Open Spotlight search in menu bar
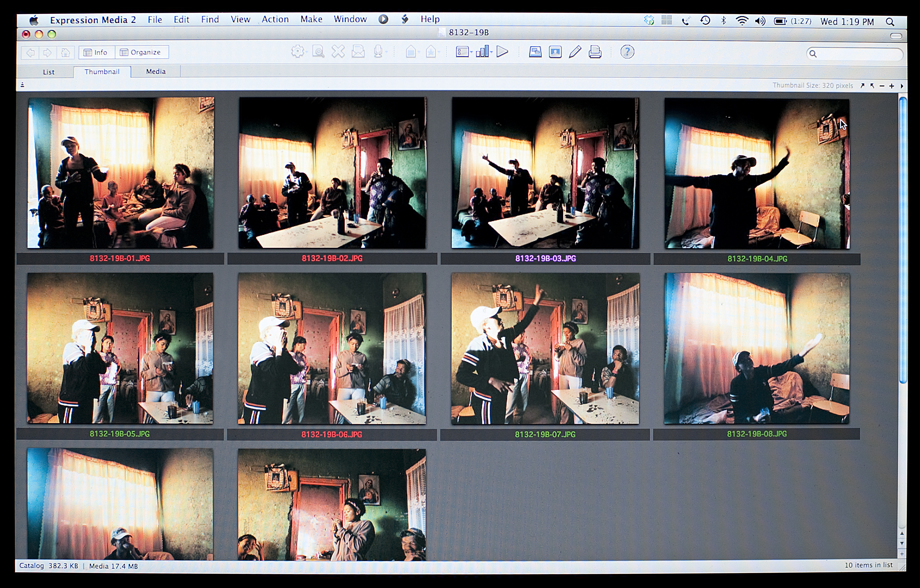The width and height of the screenshot is (920, 588). click(890, 22)
